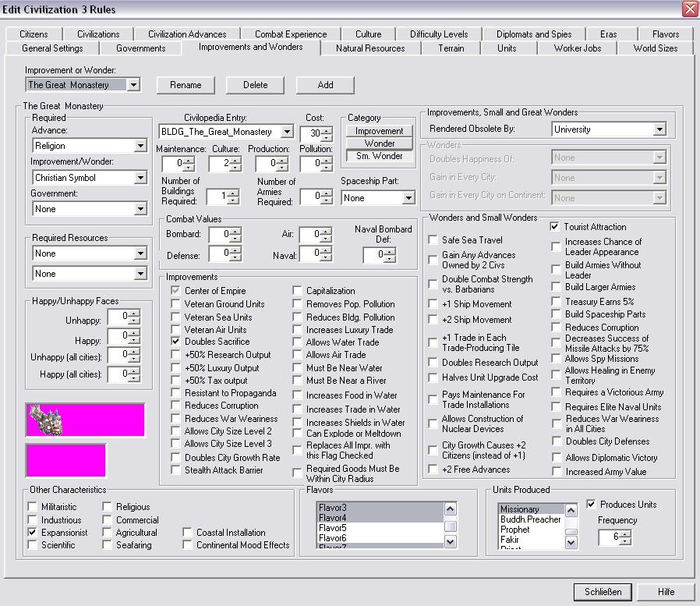Open the required Advance dropdown showing Religion
Image resolution: width=700 pixels, height=606 pixels.
140,146
